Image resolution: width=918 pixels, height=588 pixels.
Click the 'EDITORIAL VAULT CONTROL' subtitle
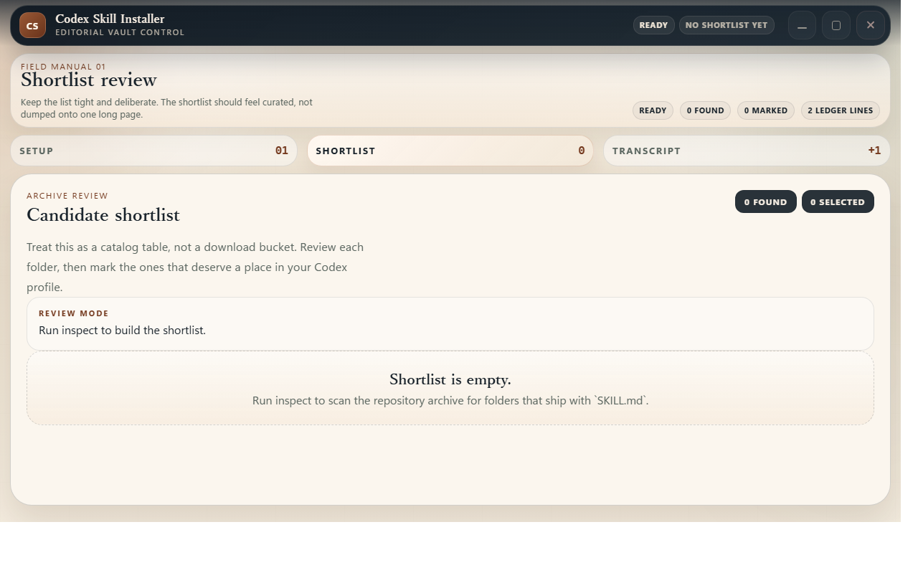(120, 32)
